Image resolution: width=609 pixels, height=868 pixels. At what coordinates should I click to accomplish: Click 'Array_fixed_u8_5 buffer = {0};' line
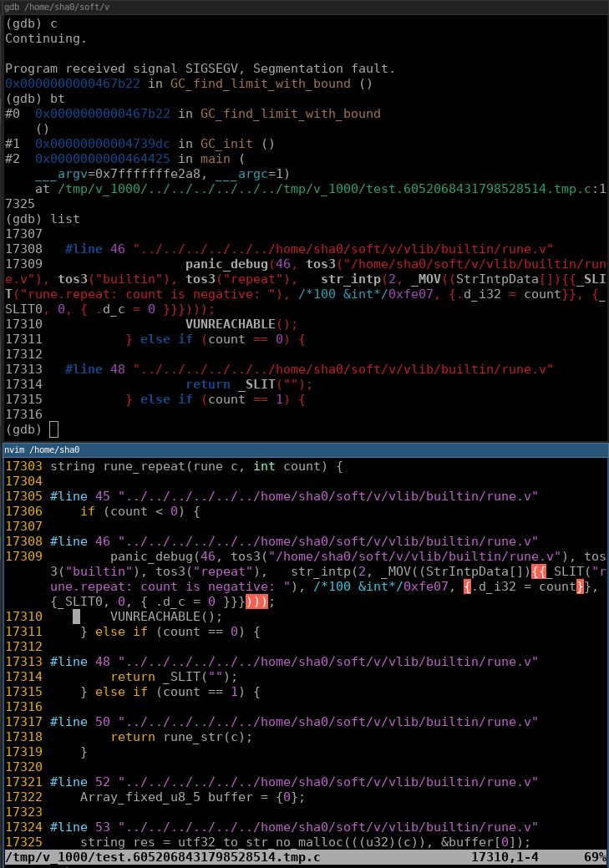[x=192, y=797]
